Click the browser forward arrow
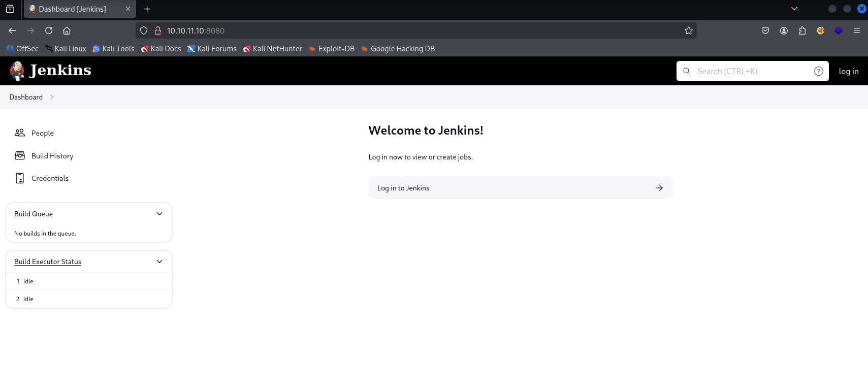 (x=30, y=30)
